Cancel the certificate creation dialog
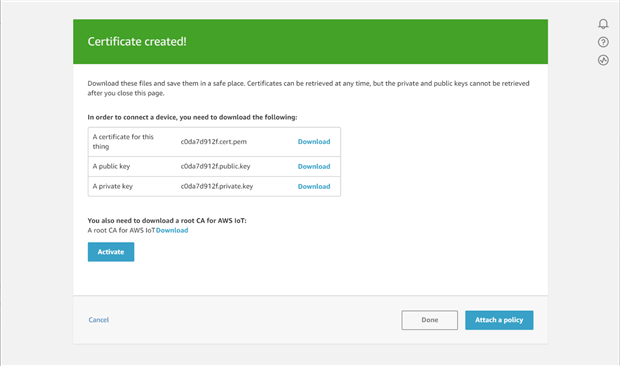Viewport: 620px width, 366px height. click(98, 320)
